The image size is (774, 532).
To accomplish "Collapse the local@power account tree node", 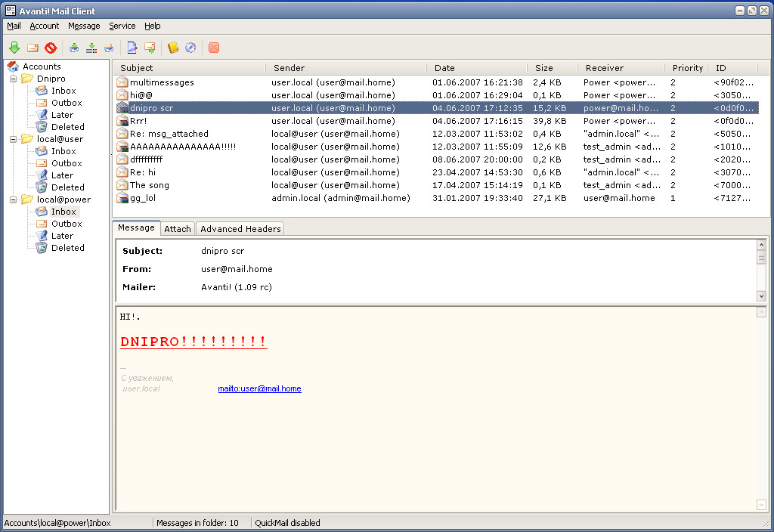I will coord(14,199).
